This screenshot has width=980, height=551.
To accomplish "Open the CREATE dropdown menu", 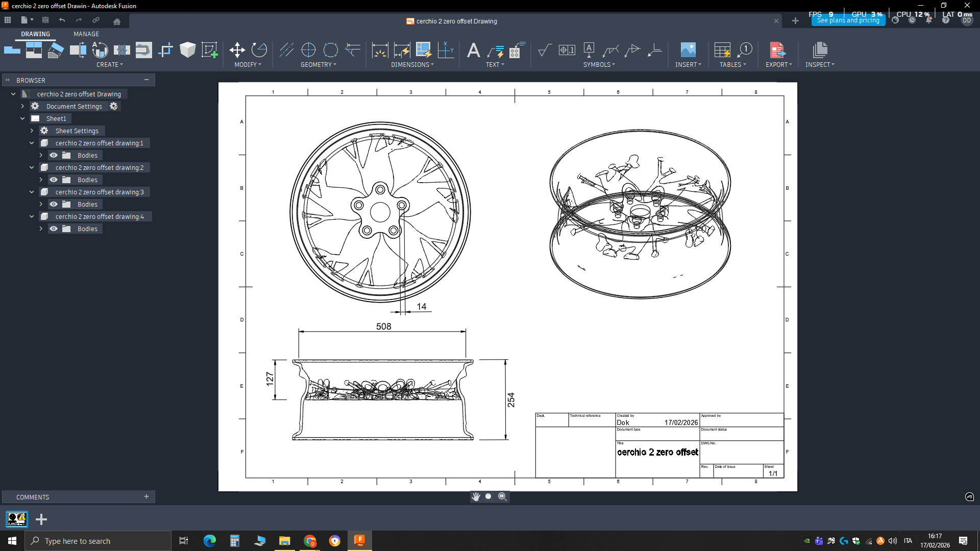I will point(109,65).
